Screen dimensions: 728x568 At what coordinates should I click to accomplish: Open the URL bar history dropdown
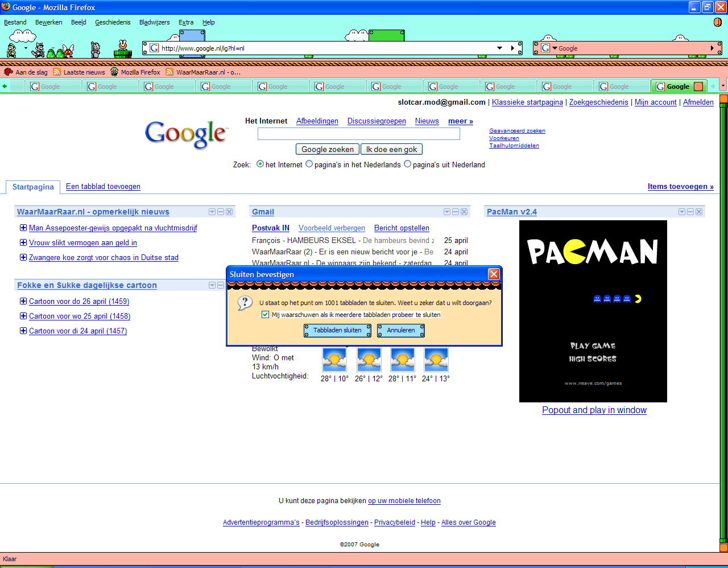499,48
